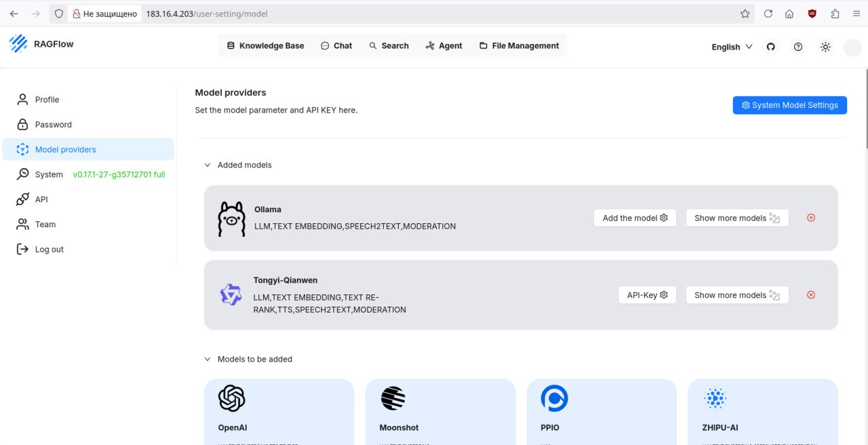Click the OpenAI logo icon
The height and width of the screenshot is (445, 868).
[232, 398]
